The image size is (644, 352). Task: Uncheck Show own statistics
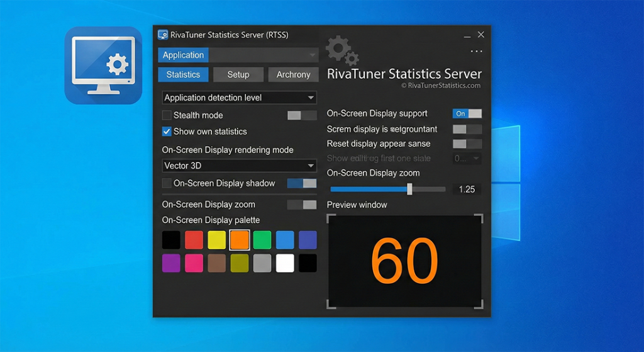[x=167, y=132]
